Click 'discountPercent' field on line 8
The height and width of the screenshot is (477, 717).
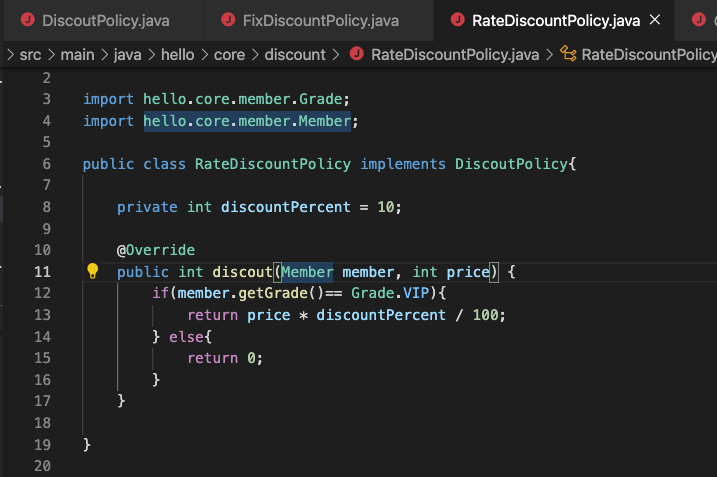[286, 207]
